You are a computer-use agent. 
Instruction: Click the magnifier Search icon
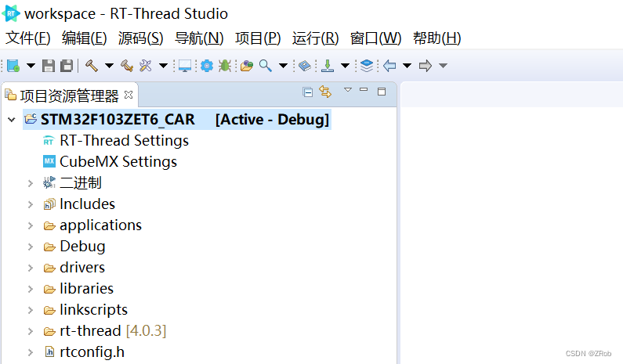click(266, 66)
